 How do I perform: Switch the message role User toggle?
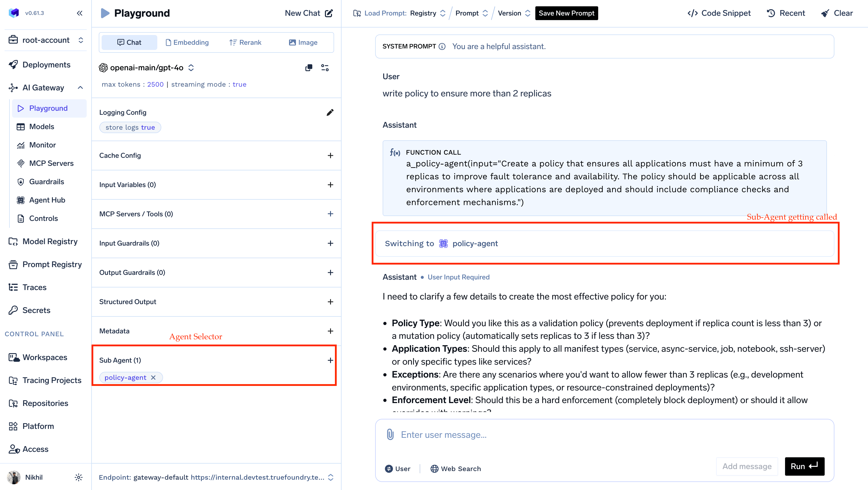398,468
